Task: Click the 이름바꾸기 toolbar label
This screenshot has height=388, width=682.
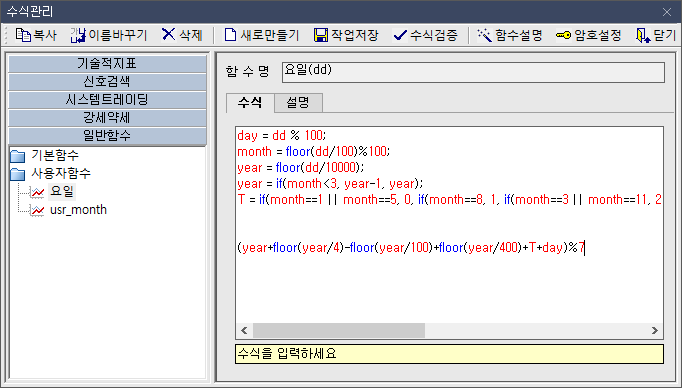Action: pos(118,35)
